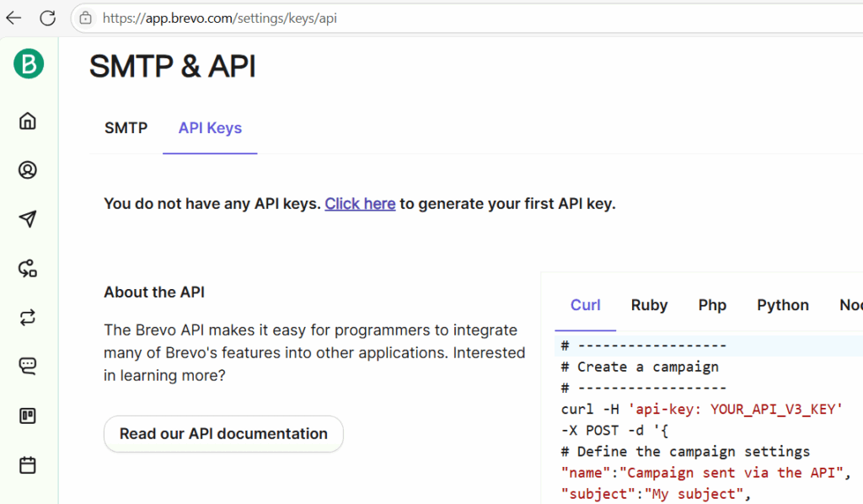Open Deals board sidebar icon
The height and width of the screenshot is (504, 863).
[x=28, y=416]
